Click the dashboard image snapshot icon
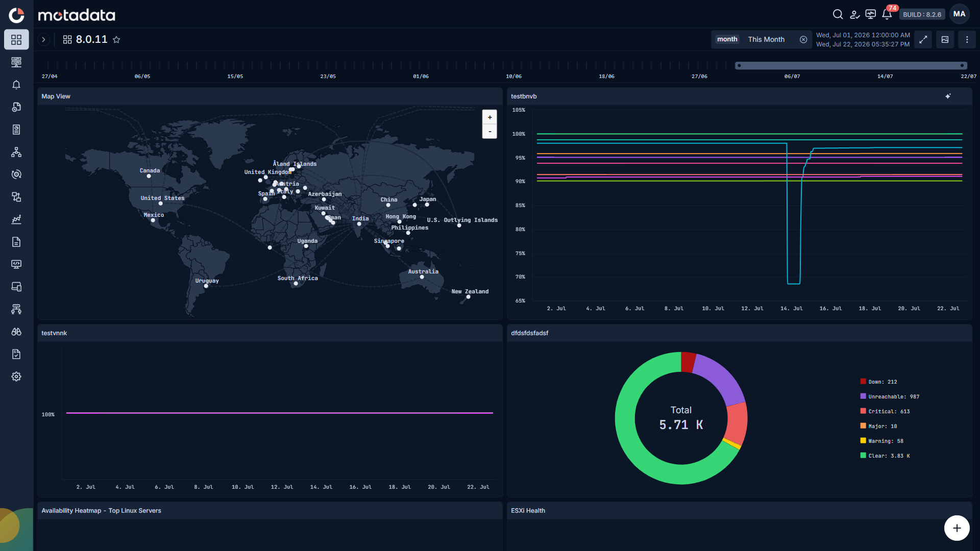980x551 pixels. pyautogui.click(x=945, y=39)
